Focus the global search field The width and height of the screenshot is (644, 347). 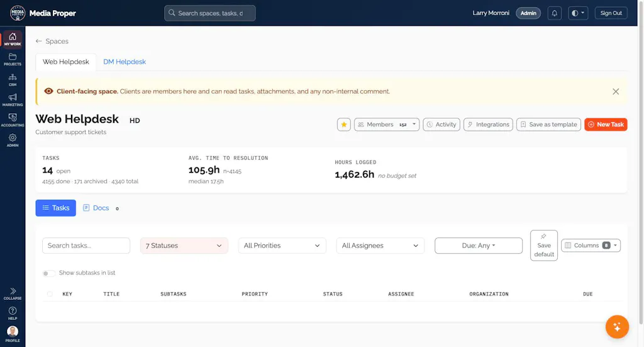pyautogui.click(x=210, y=13)
